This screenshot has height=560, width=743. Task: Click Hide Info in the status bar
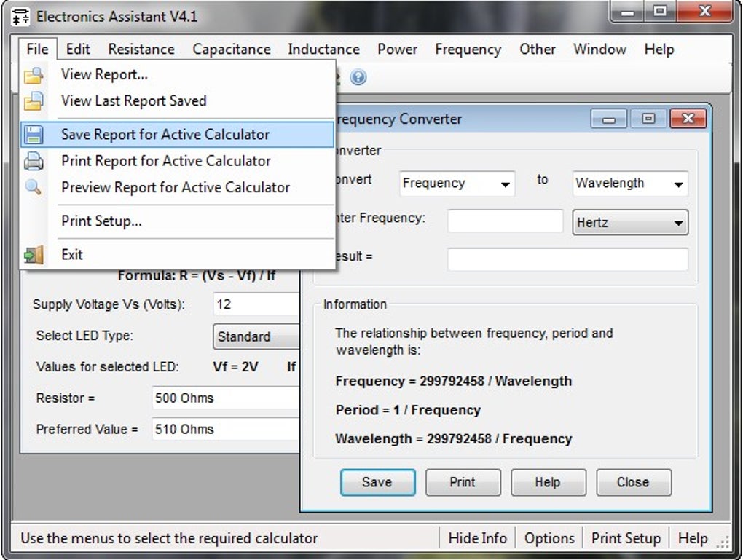(477, 538)
